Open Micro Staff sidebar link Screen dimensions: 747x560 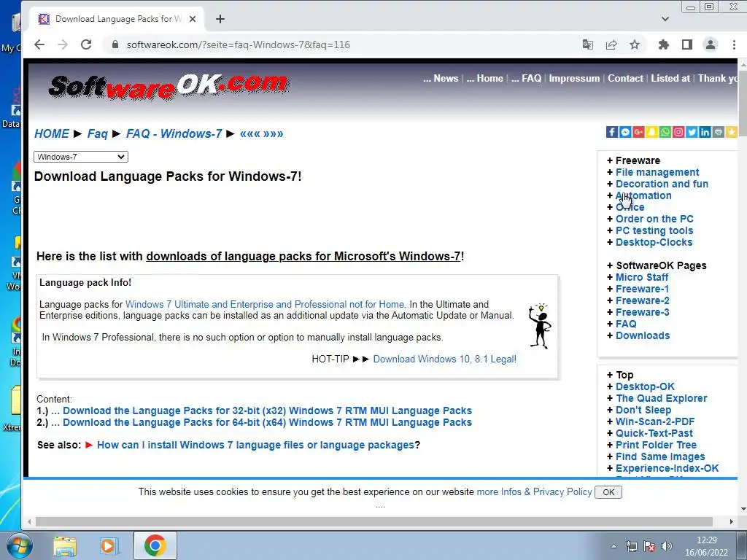642,277
